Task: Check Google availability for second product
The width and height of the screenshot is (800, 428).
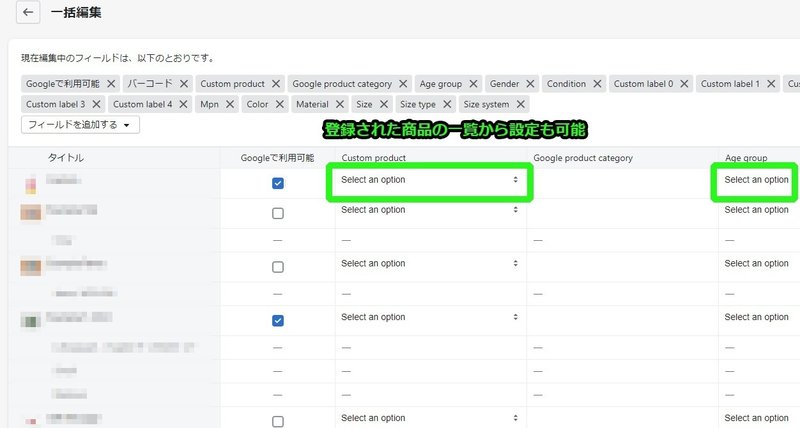Action: tap(278, 213)
